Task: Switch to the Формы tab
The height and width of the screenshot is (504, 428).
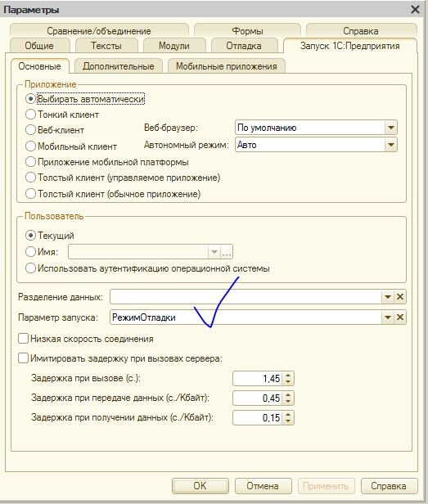Action: [x=247, y=31]
